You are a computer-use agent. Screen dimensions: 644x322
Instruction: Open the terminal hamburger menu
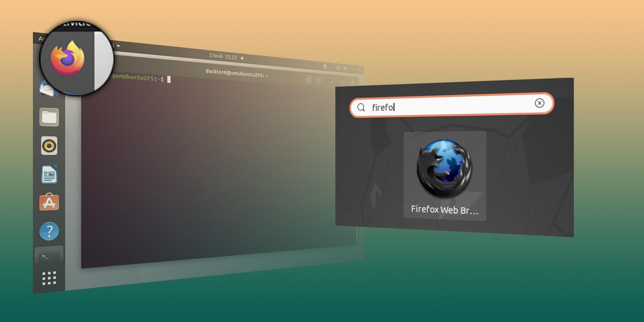pos(319,81)
